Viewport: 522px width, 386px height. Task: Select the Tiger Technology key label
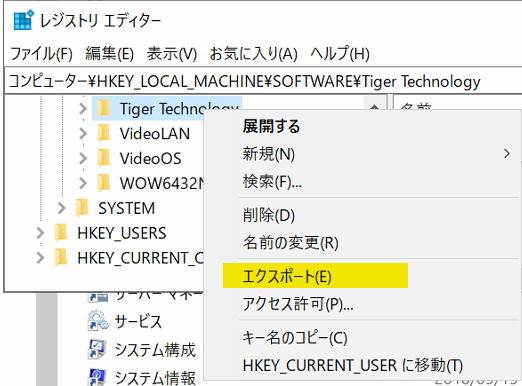(x=179, y=109)
